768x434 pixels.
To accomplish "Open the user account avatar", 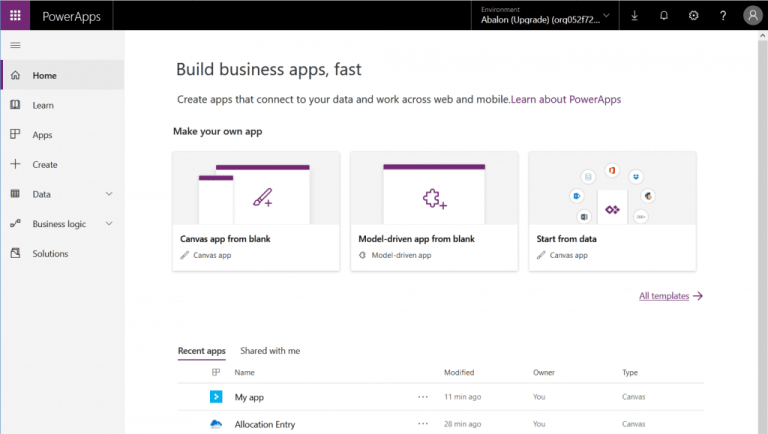I will (752, 16).
